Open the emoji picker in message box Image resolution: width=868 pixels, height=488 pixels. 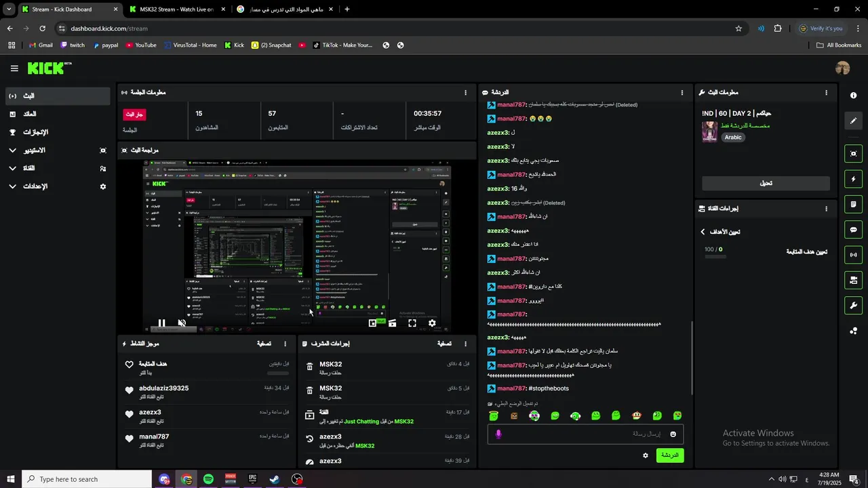tap(673, 434)
